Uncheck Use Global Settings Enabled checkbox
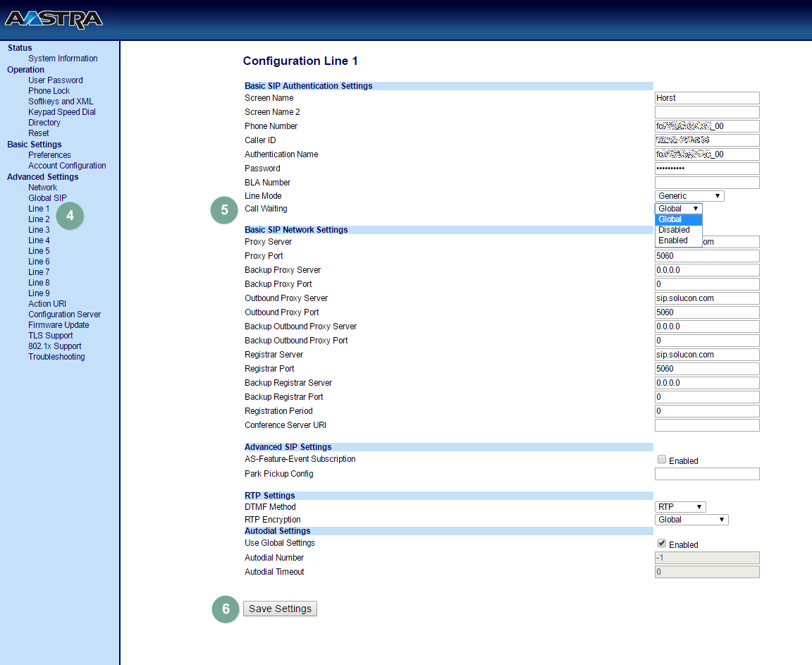The height and width of the screenshot is (665, 812). [662, 544]
